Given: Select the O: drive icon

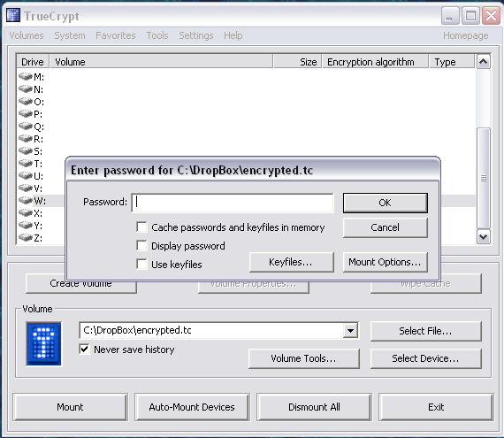Looking at the screenshot, I should (26, 101).
